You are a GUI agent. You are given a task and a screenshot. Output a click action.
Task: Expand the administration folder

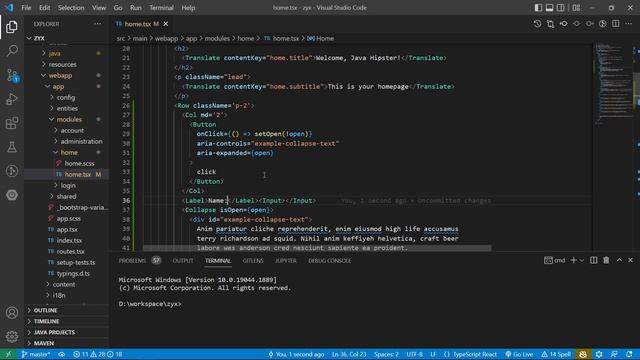(81, 142)
